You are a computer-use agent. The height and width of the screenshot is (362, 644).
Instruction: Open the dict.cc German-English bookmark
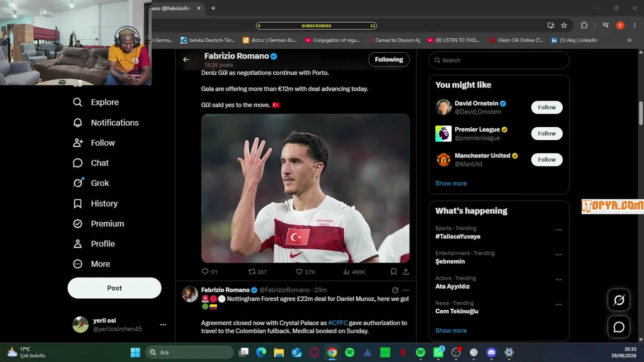pyautogui.click(x=270, y=40)
